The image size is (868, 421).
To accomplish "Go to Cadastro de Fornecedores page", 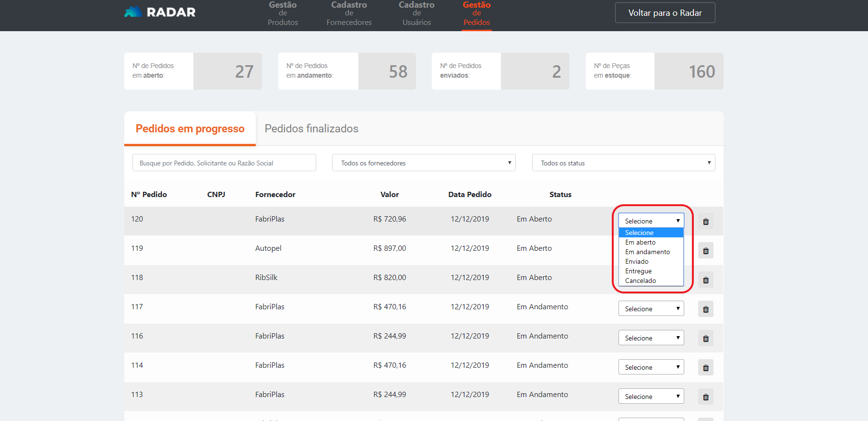I will (x=349, y=13).
